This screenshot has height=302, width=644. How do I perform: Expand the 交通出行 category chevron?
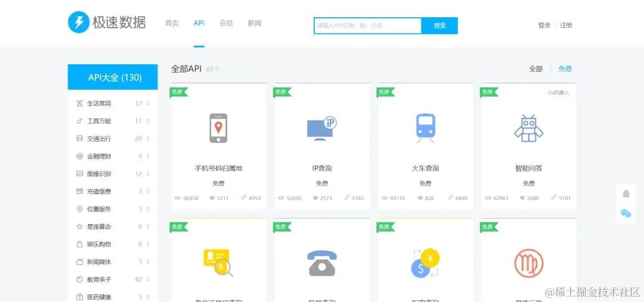click(148, 139)
